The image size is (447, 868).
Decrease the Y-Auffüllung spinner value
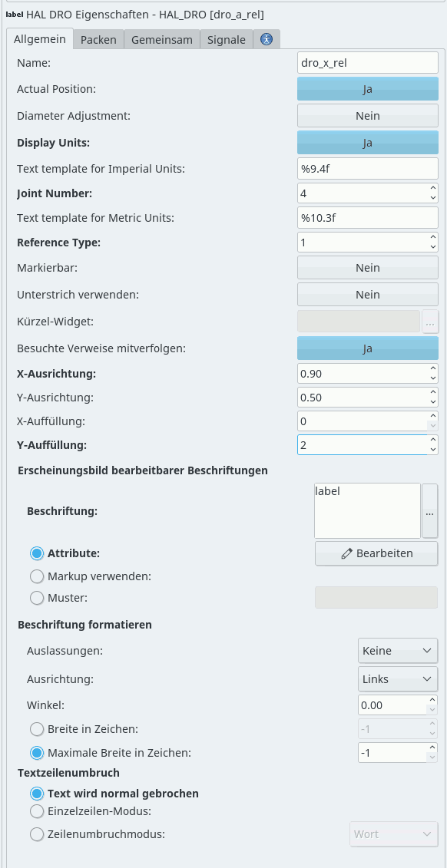click(x=432, y=449)
